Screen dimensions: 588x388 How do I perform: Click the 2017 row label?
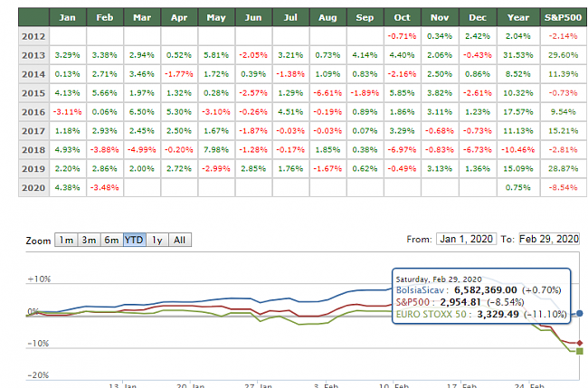pos(33,131)
